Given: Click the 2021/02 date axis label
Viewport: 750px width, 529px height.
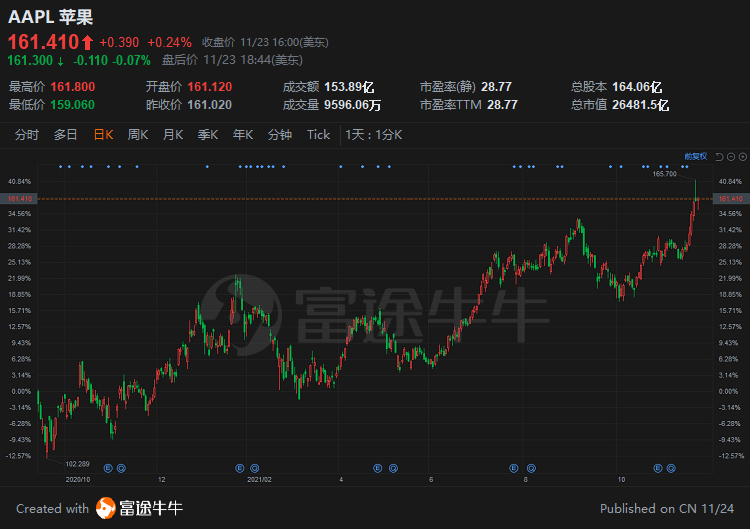Looking at the screenshot, I should click(259, 479).
